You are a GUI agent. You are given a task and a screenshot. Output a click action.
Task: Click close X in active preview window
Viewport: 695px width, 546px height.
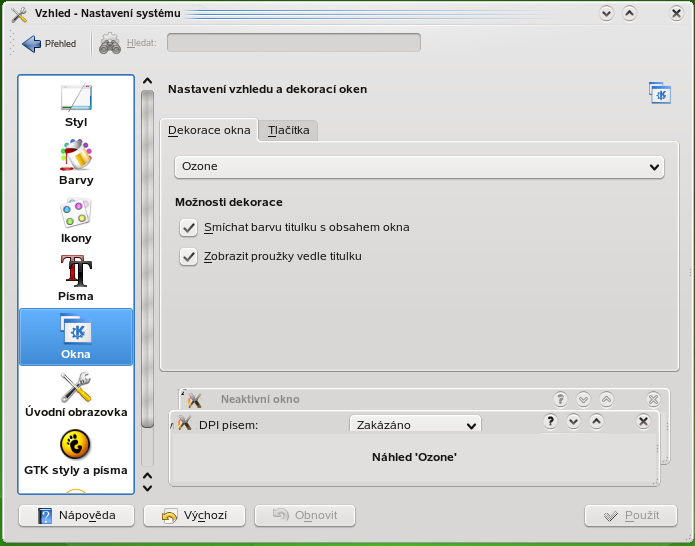click(x=643, y=421)
